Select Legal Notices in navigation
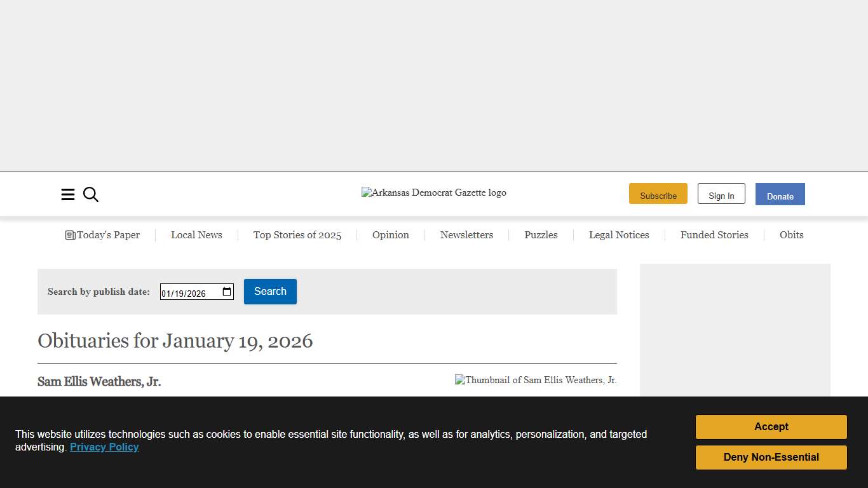 click(x=619, y=235)
